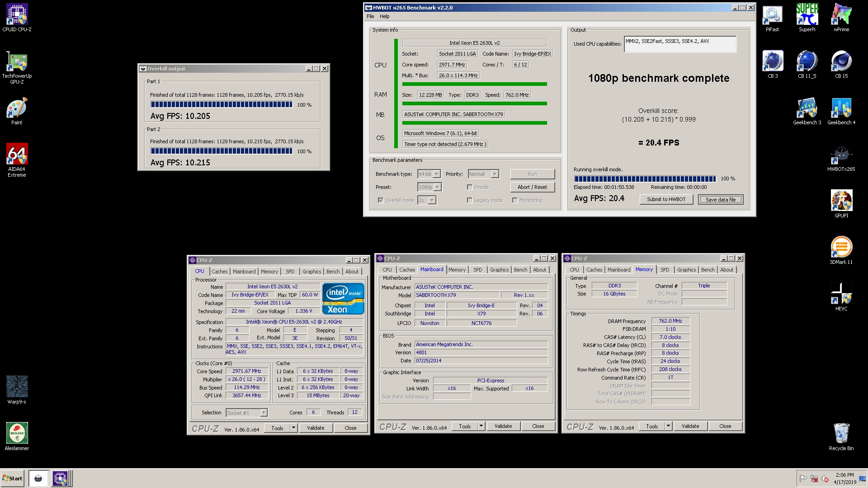Open Graphics tab in first CPU-Z window
This screenshot has height=488, width=868.
pos(312,272)
